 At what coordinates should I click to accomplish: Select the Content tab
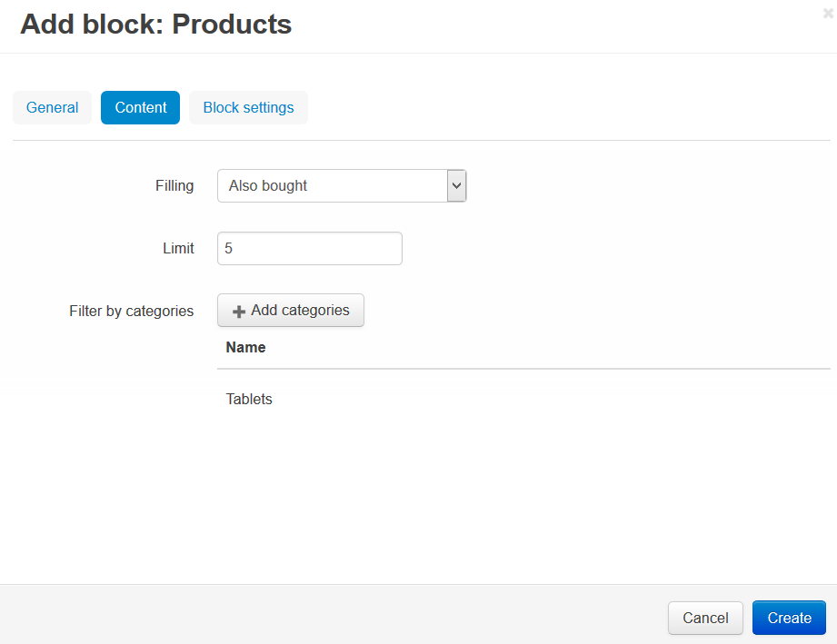140,108
